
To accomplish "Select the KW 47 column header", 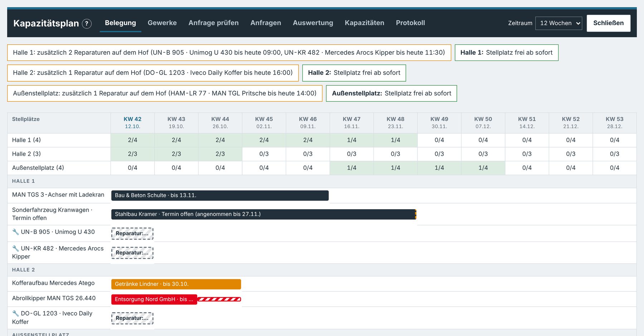I will 352,123.
